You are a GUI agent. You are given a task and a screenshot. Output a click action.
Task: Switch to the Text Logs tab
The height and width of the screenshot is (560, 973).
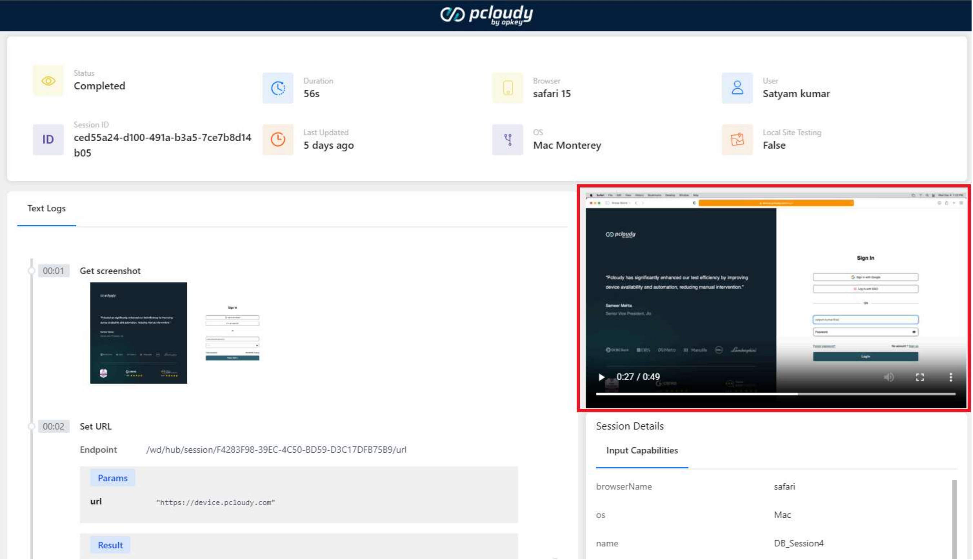46,209
